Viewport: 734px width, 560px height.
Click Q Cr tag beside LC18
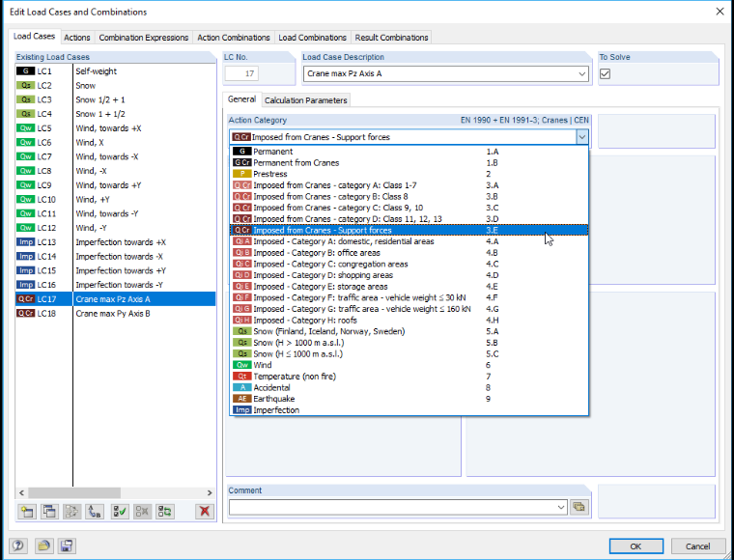click(x=26, y=314)
